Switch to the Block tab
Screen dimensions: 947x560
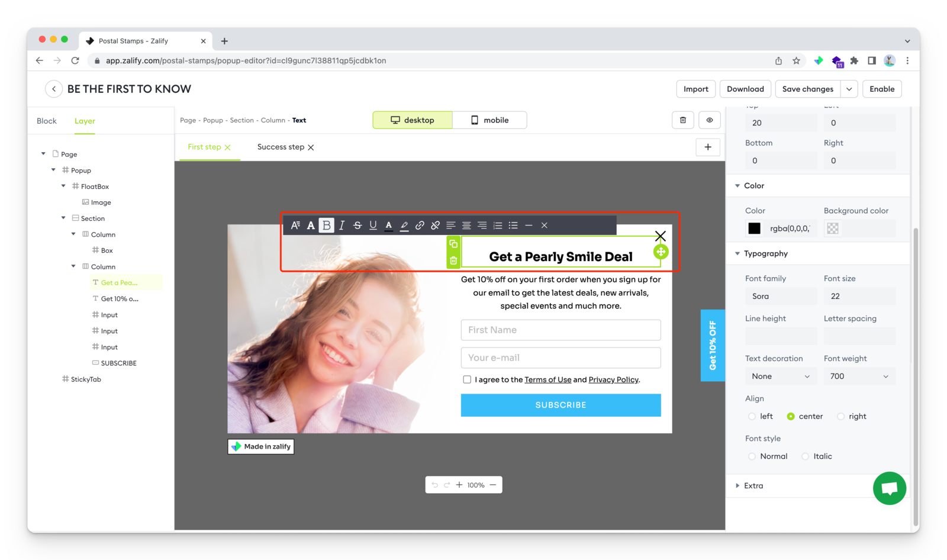47,121
